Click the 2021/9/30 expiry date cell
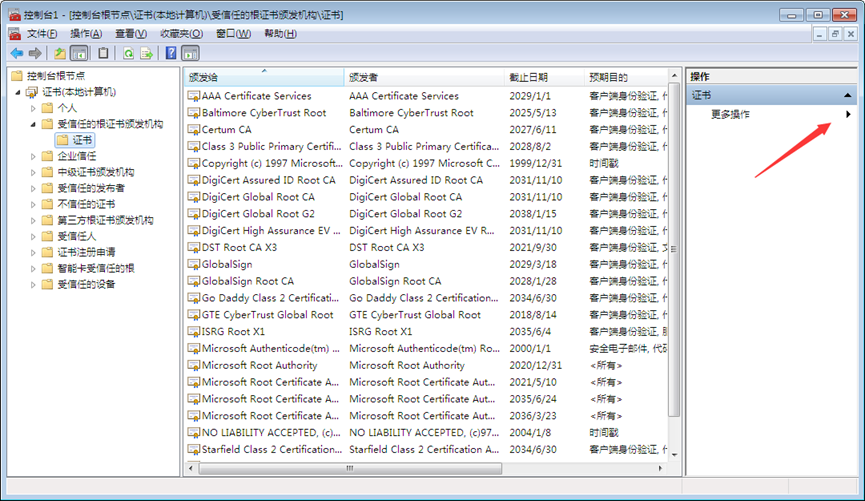Screen dimensions: 865x501 coord(533,248)
